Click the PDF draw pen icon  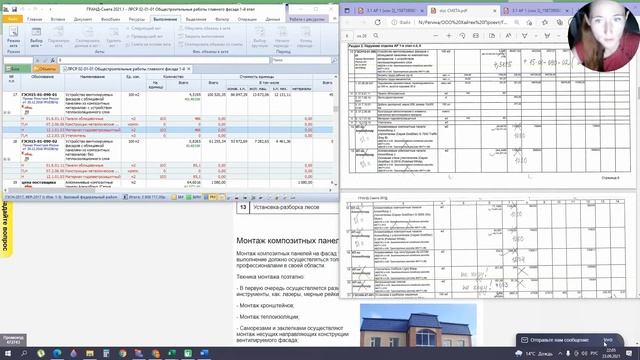[x=524, y=36]
